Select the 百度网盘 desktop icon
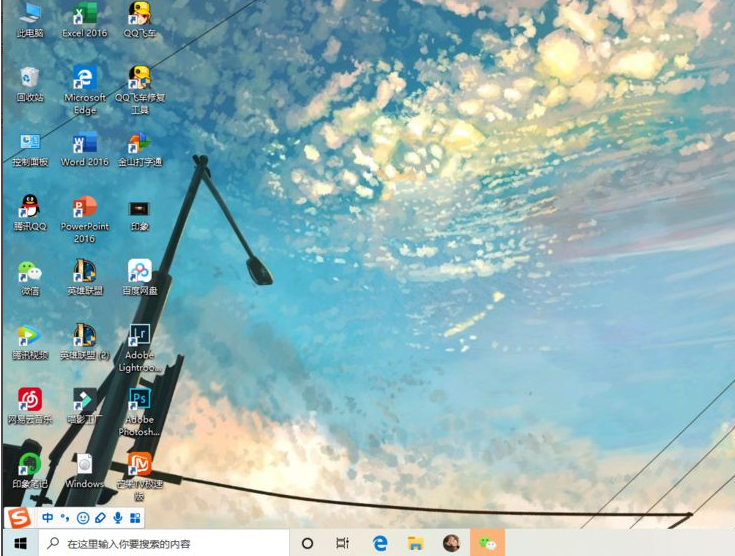 coord(139,272)
